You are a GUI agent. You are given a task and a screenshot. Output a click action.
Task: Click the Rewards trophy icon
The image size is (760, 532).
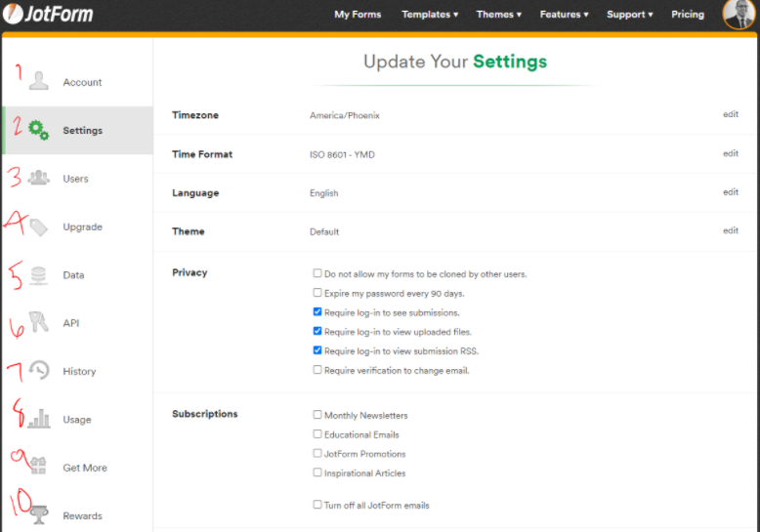coord(39,514)
